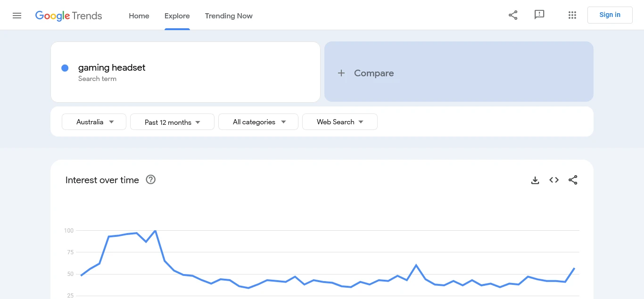Select the Explore tab

coord(177,16)
